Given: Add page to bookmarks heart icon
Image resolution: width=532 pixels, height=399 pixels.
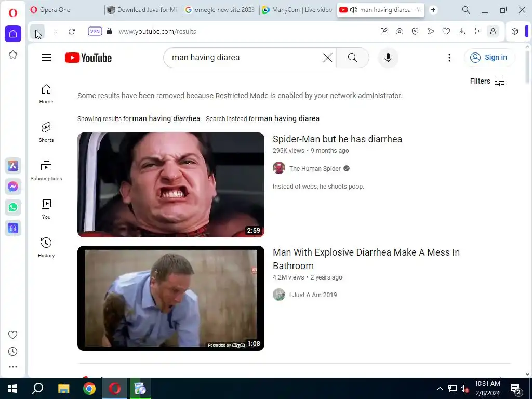Looking at the screenshot, I should point(446,31).
